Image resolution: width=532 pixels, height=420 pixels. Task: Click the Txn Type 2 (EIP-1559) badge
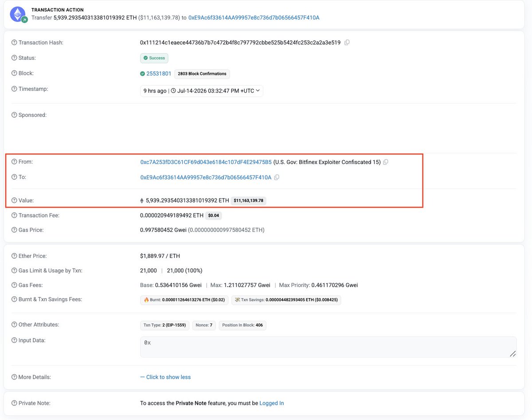click(165, 325)
